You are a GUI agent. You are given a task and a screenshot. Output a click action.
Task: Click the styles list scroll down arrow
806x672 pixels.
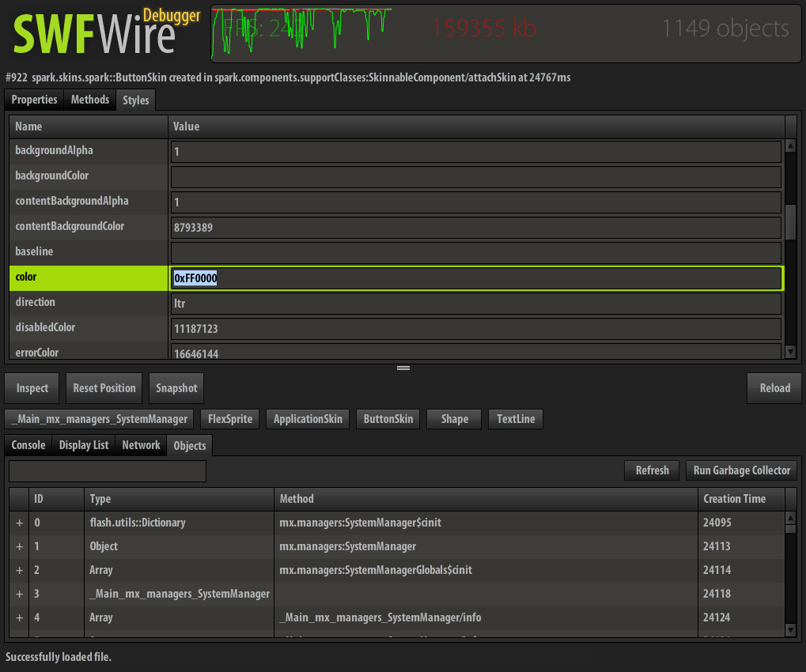click(x=791, y=352)
